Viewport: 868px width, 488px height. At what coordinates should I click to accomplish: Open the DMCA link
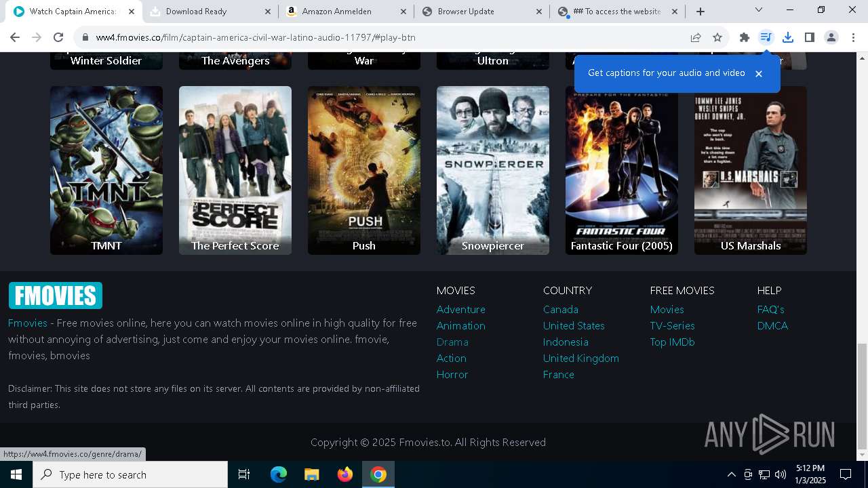pos(773,325)
